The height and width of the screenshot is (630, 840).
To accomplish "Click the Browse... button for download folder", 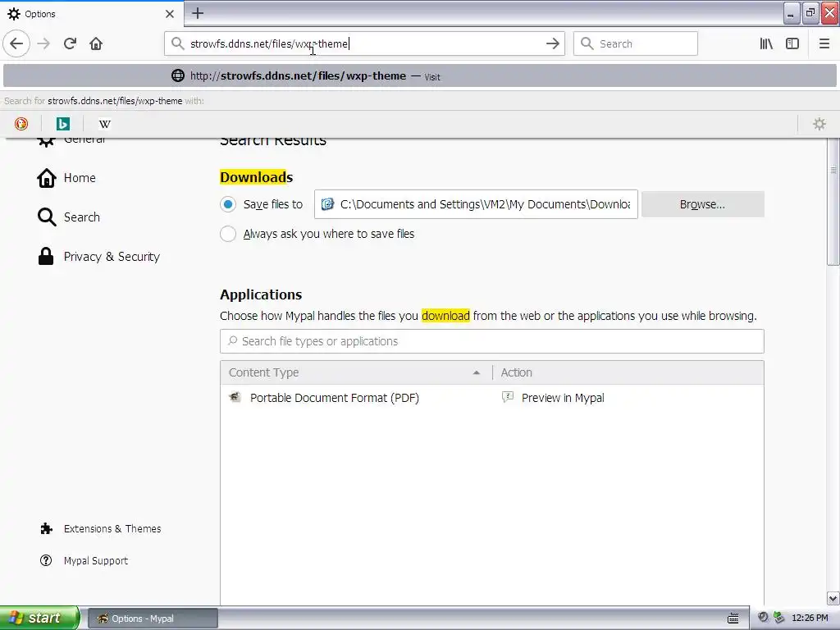I will pos(702,204).
